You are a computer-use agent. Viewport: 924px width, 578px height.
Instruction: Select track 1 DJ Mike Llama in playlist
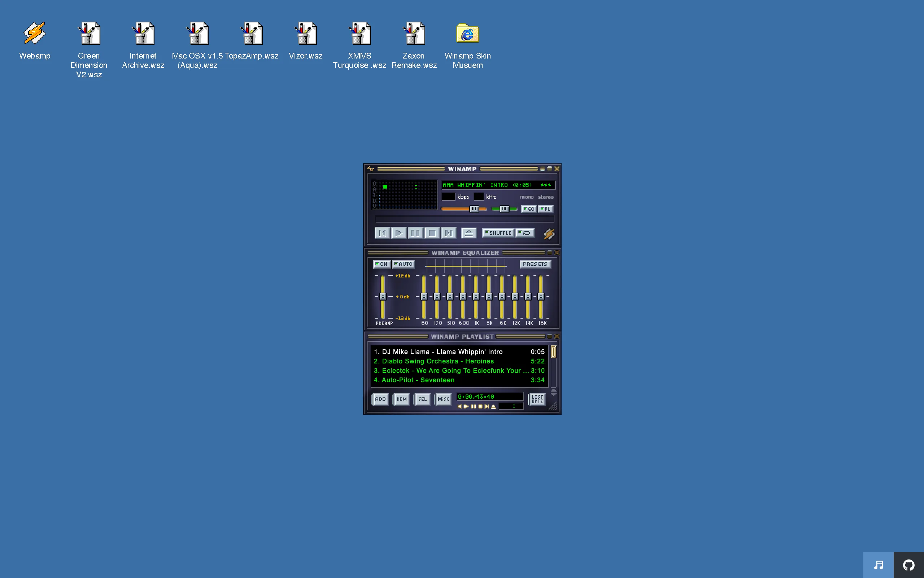pyautogui.click(x=459, y=352)
